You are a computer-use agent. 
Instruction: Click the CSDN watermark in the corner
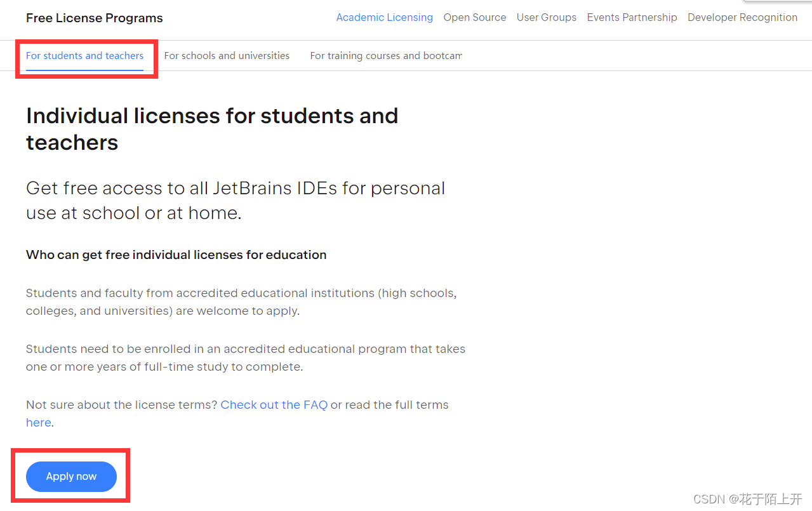click(x=747, y=499)
